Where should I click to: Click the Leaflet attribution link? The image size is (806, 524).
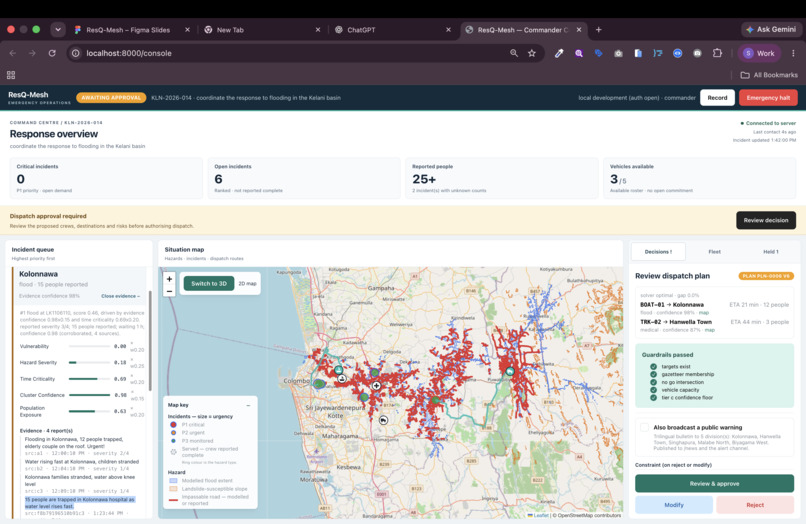541,515
